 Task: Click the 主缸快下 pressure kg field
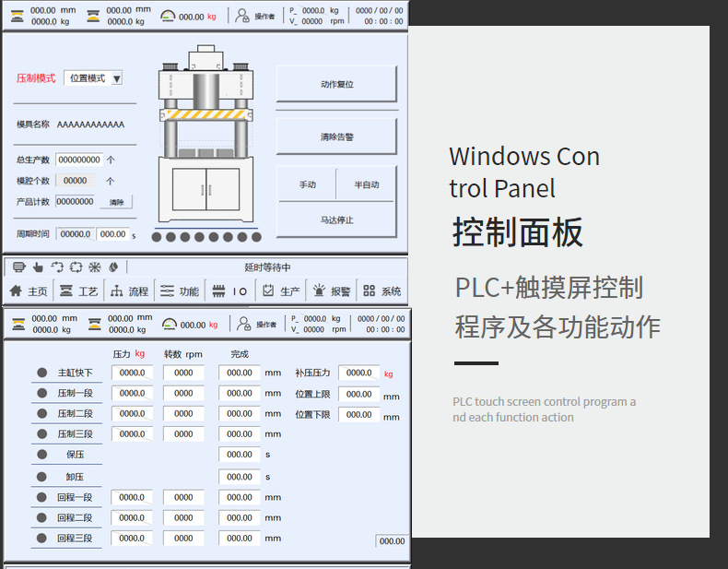(x=133, y=373)
